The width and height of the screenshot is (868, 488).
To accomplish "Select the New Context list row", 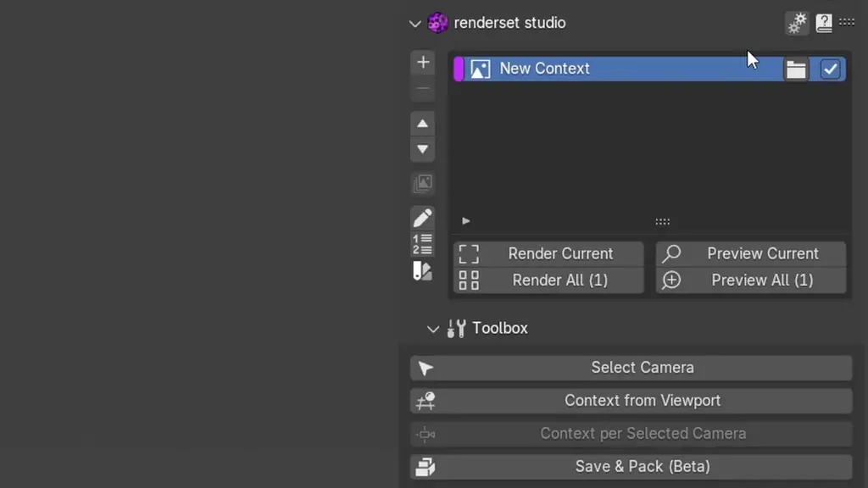I will 649,69.
